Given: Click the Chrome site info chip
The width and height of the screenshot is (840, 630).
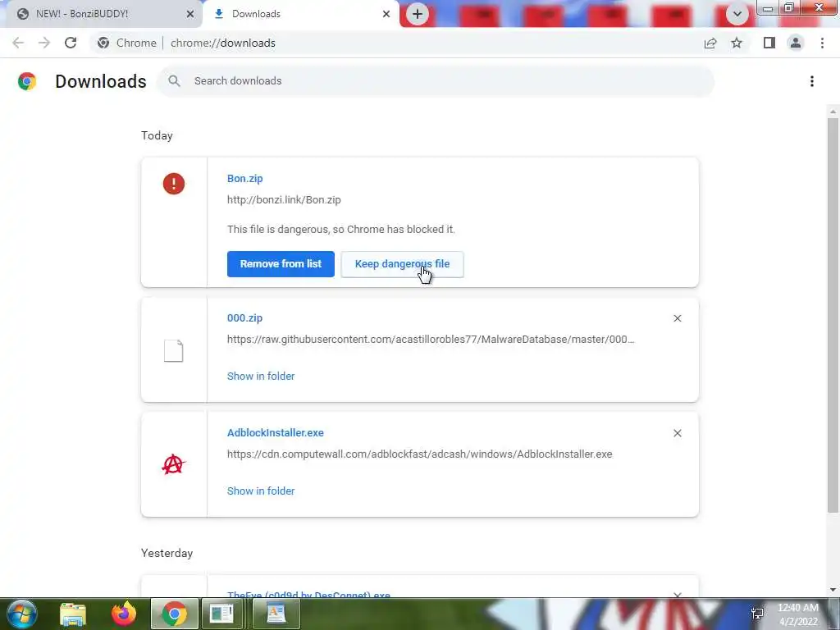Looking at the screenshot, I should click(x=127, y=43).
